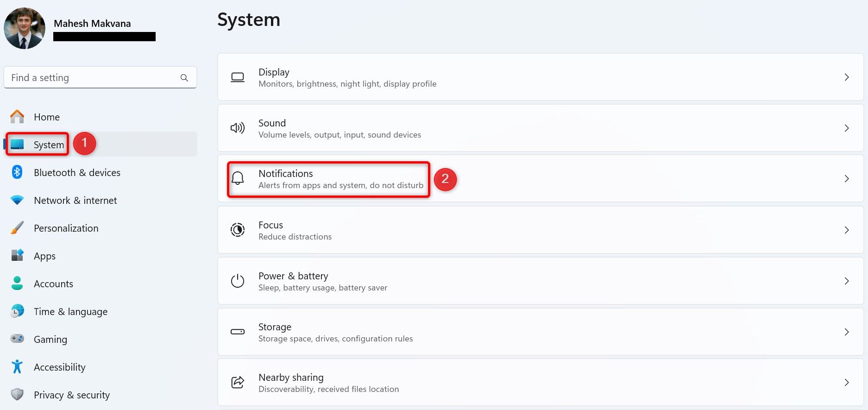
Task: Click the Bluetooth icon in sidebar
Action: pyautogui.click(x=17, y=172)
